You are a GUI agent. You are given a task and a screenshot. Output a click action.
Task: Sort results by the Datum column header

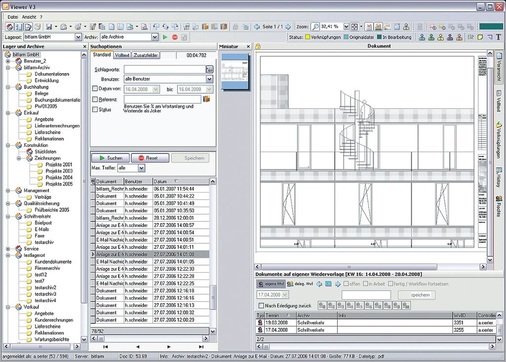[x=181, y=181]
